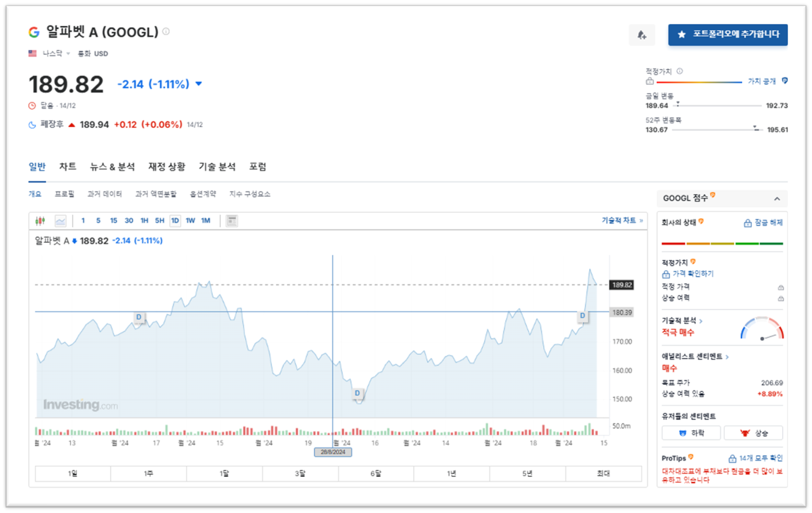
Task: Click the 잠금 해제 link
Action: point(768,223)
